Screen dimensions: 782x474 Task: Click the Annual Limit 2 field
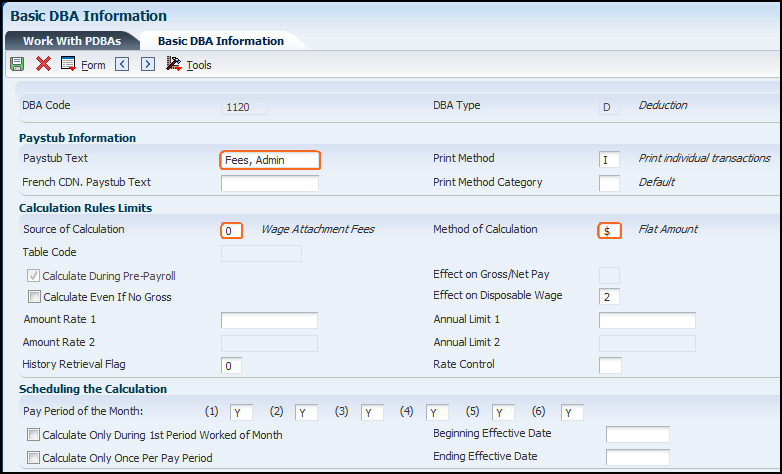pyautogui.click(x=647, y=343)
